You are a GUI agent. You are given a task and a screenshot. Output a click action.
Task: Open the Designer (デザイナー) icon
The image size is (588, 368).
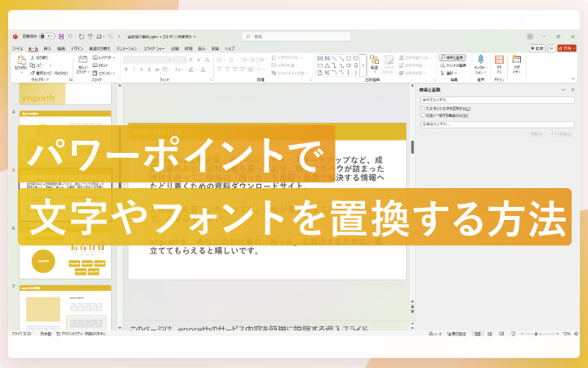point(517,59)
